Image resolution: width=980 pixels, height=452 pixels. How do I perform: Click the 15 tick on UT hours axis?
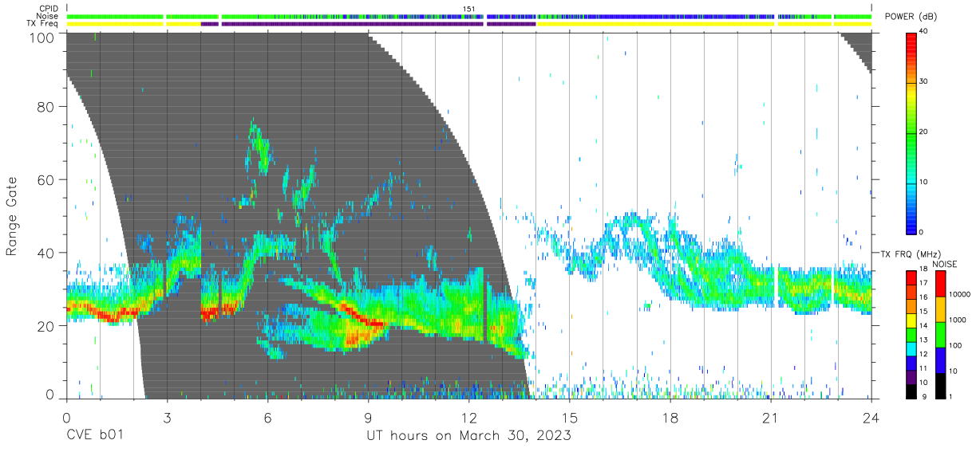(x=570, y=417)
